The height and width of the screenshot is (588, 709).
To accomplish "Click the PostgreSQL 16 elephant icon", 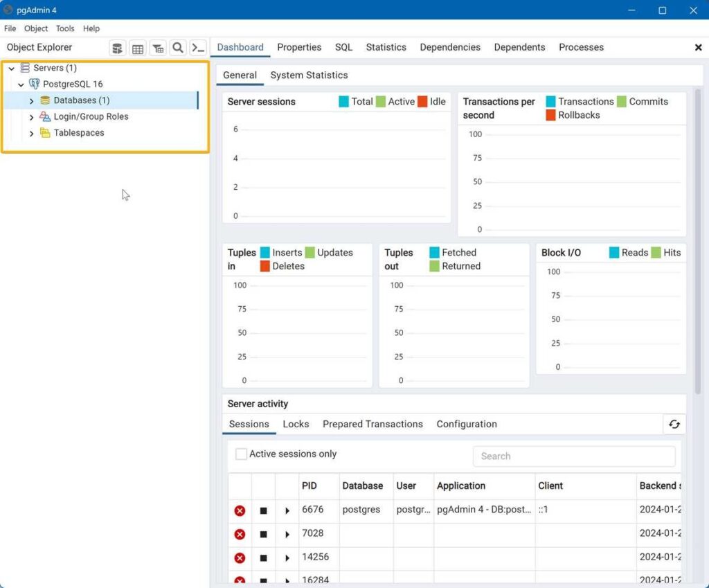I will 34,84.
